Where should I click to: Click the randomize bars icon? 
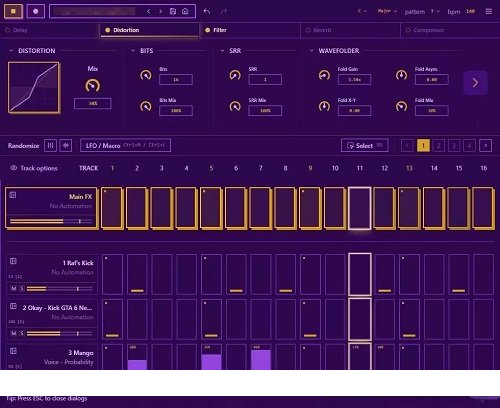point(50,145)
